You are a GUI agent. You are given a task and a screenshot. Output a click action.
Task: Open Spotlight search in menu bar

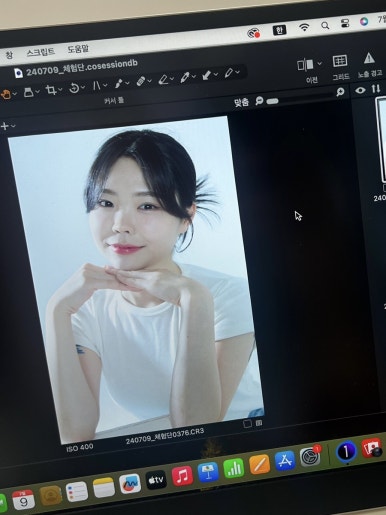(325, 25)
